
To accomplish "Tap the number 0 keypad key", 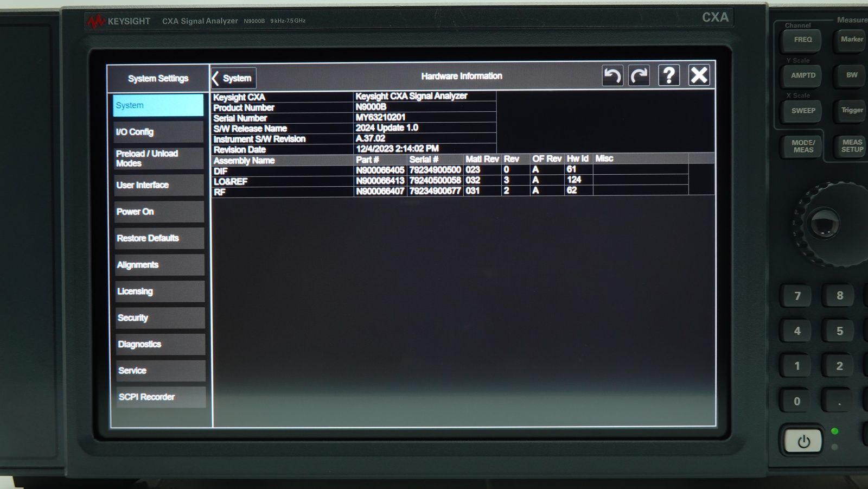I will pyautogui.click(x=797, y=401).
